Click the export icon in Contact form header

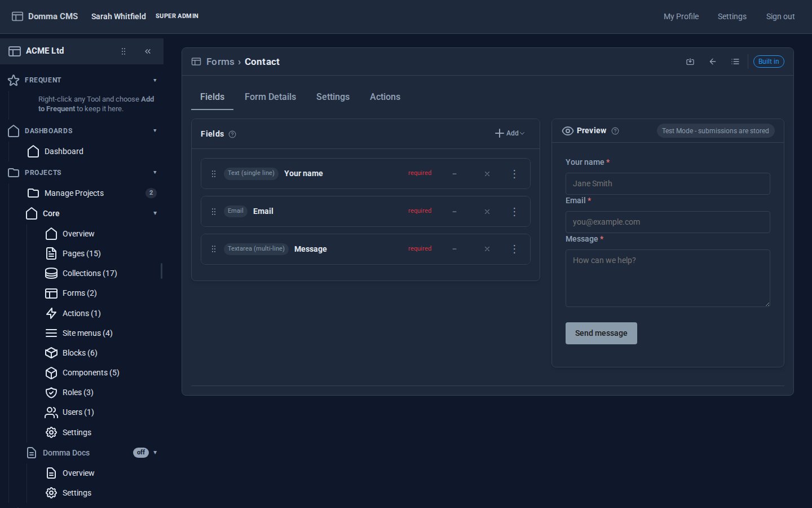[690, 62]
